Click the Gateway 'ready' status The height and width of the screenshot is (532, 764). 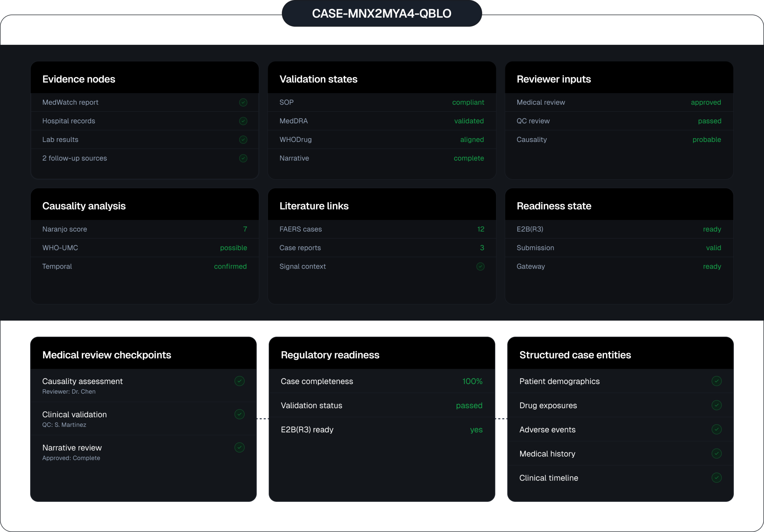712,266
